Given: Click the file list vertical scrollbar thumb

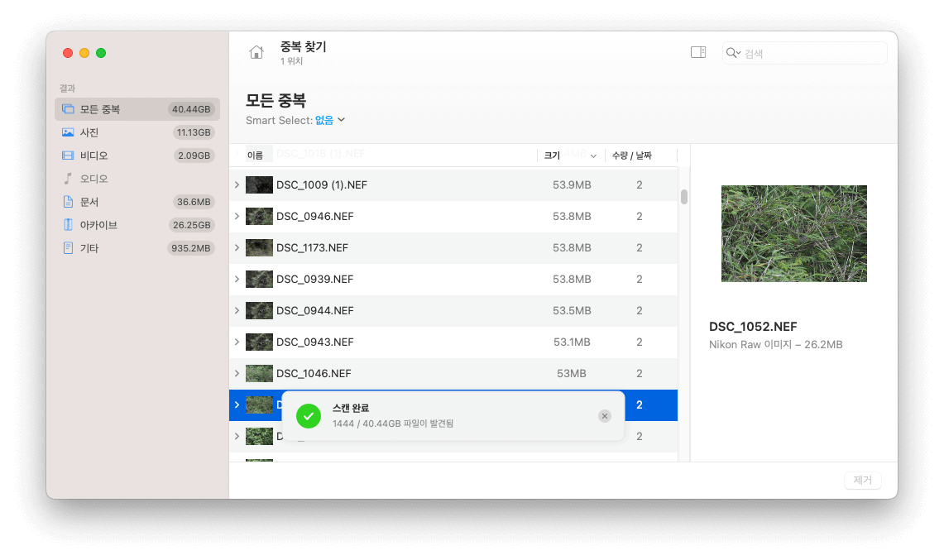Looking at the screenshot, I should [x=684, y=197].
